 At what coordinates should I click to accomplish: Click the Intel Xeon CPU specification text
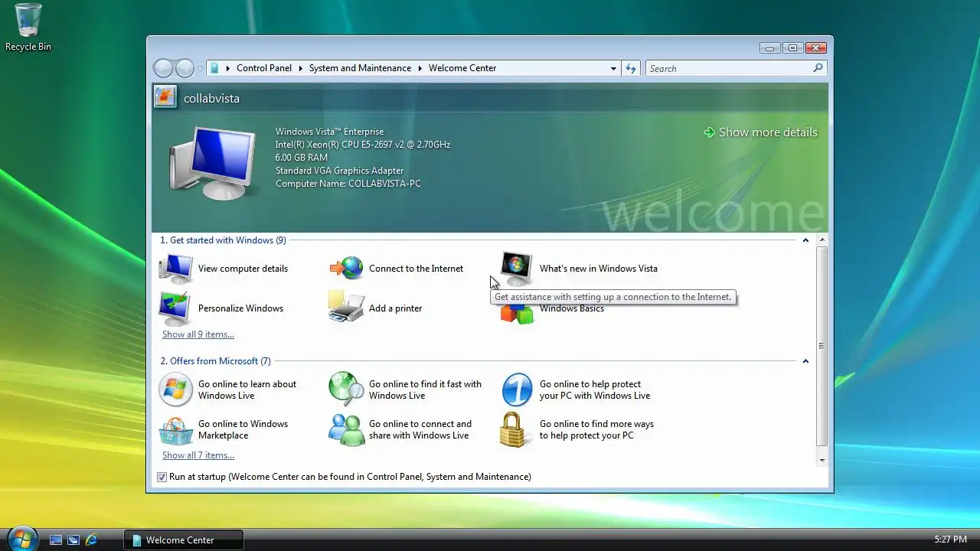[x=363, y=145]
